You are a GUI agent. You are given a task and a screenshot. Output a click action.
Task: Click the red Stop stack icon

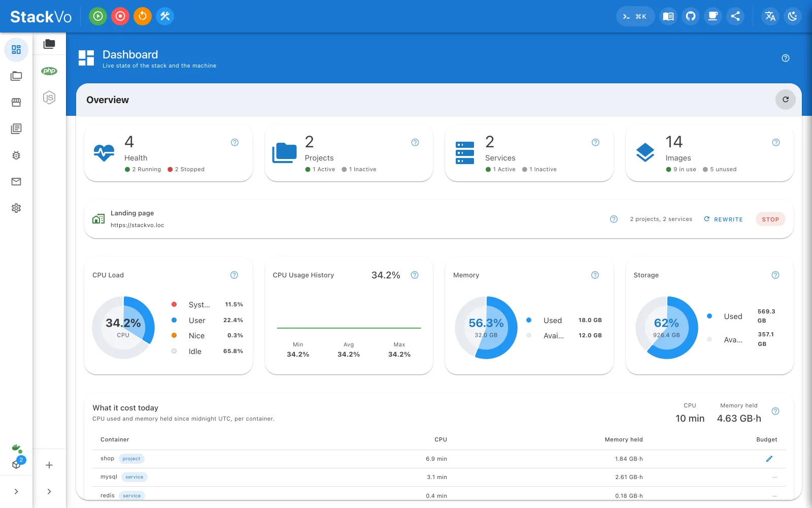pyautogui.click(x=120, y=16)
